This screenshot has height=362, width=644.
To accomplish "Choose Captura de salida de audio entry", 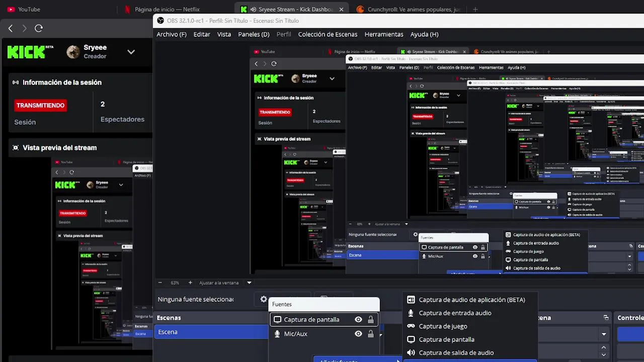I will pos(470,352).
